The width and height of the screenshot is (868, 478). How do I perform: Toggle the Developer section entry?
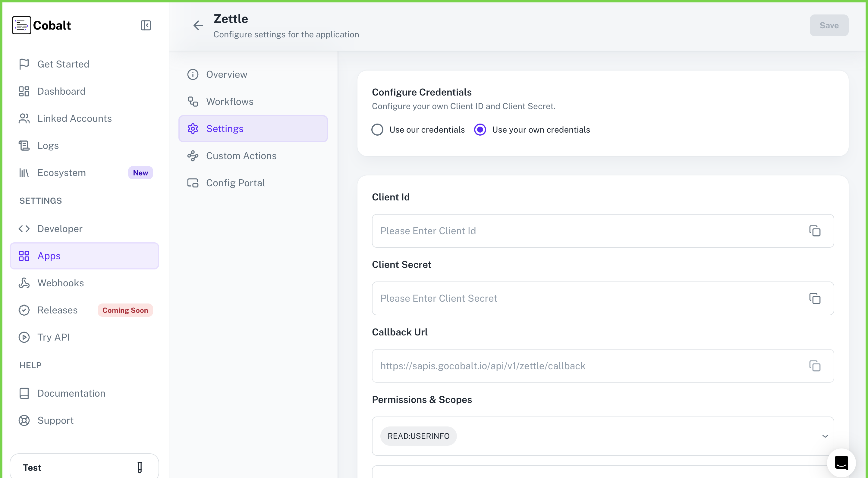tap(60, 228)
